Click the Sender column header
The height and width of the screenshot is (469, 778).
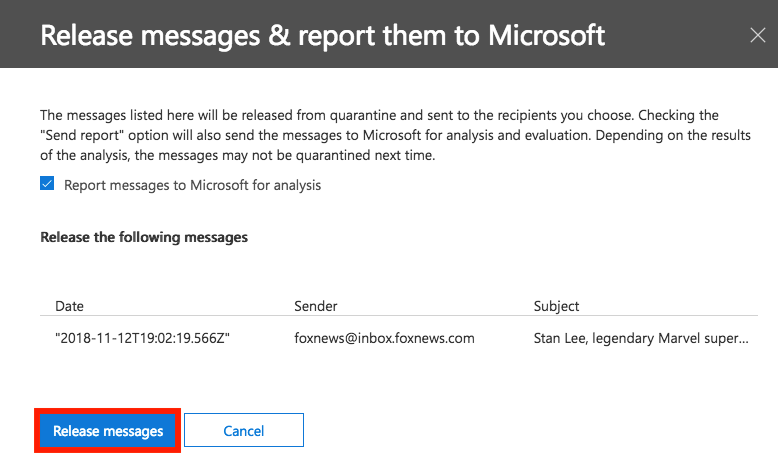(x=315, y=306)
